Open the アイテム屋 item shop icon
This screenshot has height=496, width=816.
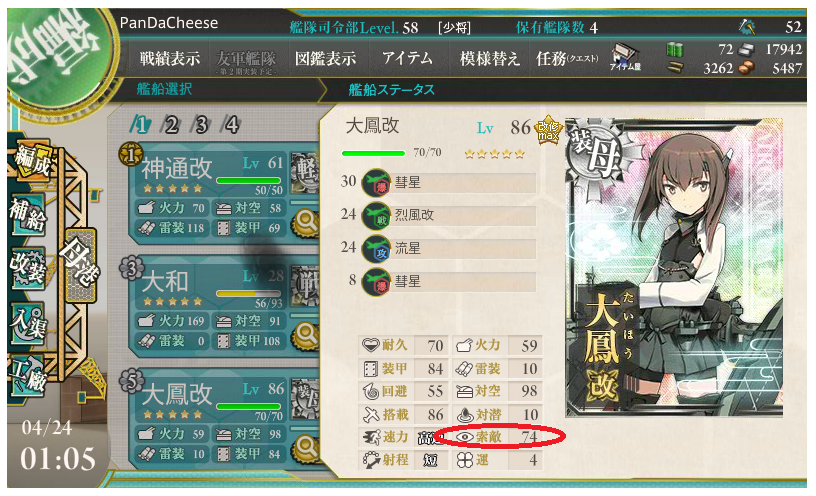pyautogui.click(x=625, y=58)
